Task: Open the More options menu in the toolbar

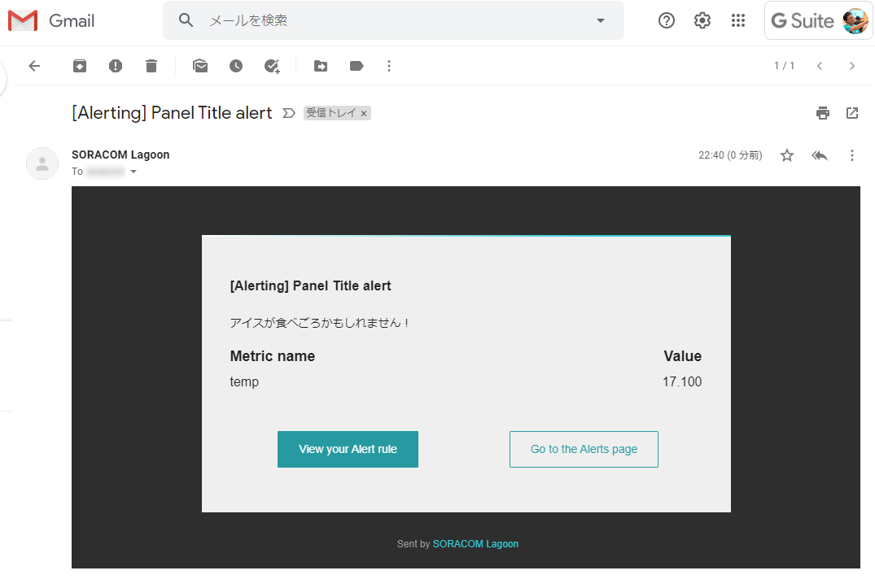Action: click(x=389, y=66)
